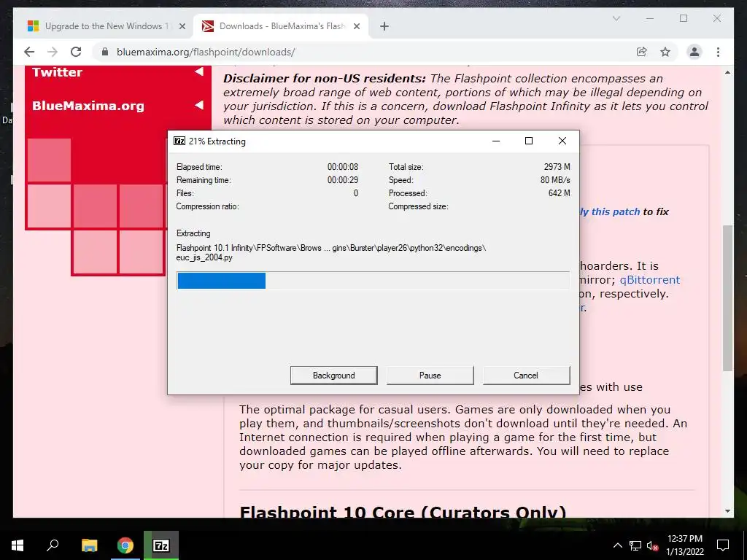Open the notification center icon
Screen dimensions: 747x560
723,545
